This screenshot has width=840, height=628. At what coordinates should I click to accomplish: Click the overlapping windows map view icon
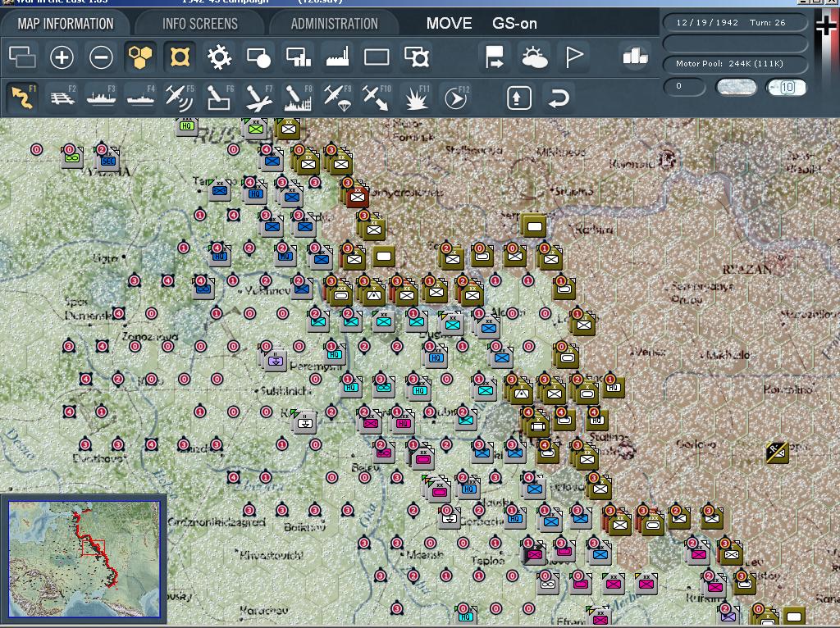[22, 57]
